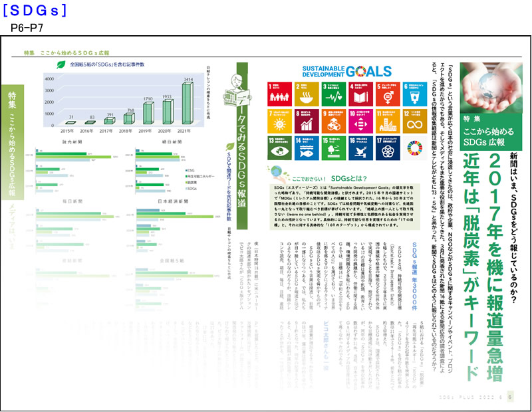Screen dimensions: 532x412
Task: Open the hands holding globe photo
Action: coord(491,88)
